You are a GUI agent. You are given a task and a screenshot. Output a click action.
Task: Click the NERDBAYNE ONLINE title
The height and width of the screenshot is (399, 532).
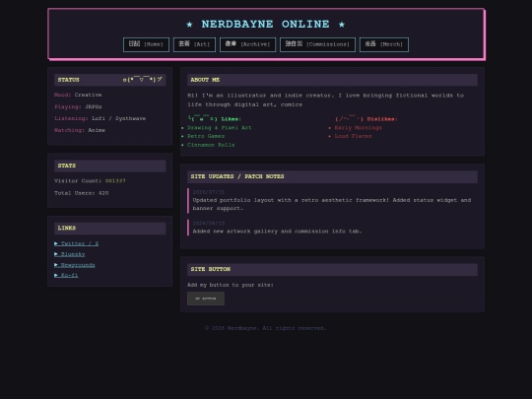pos(265,25)
